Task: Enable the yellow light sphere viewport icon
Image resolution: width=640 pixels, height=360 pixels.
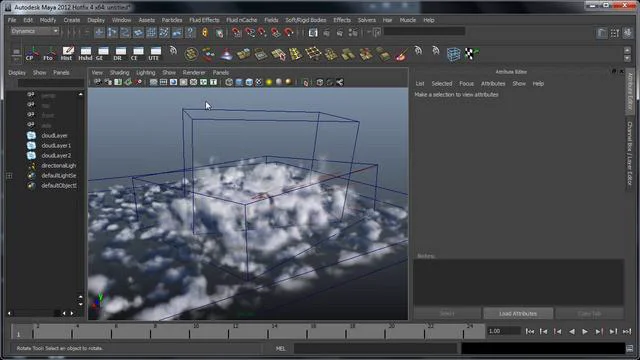Action: click(269, 82)
